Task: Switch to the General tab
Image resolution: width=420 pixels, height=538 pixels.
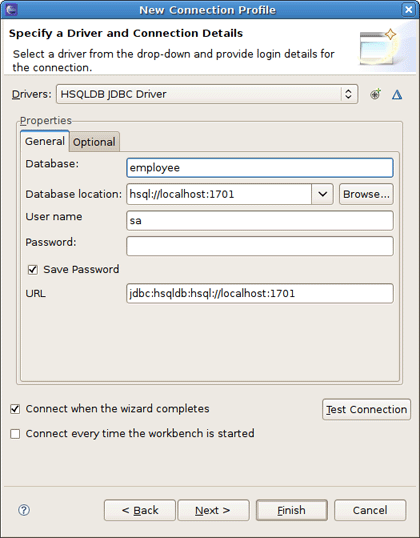Action: point(45,141)
